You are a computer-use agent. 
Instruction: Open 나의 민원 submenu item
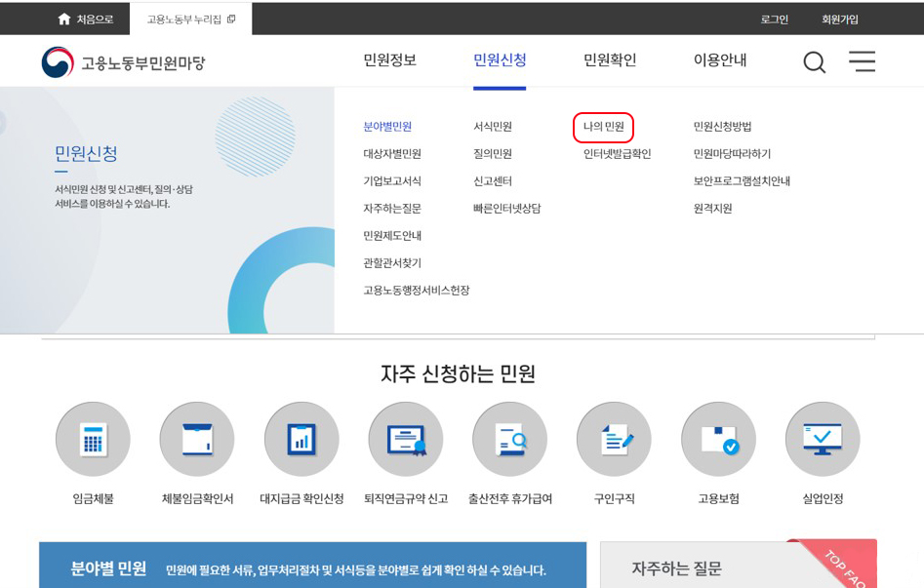[x=603, y=127]
